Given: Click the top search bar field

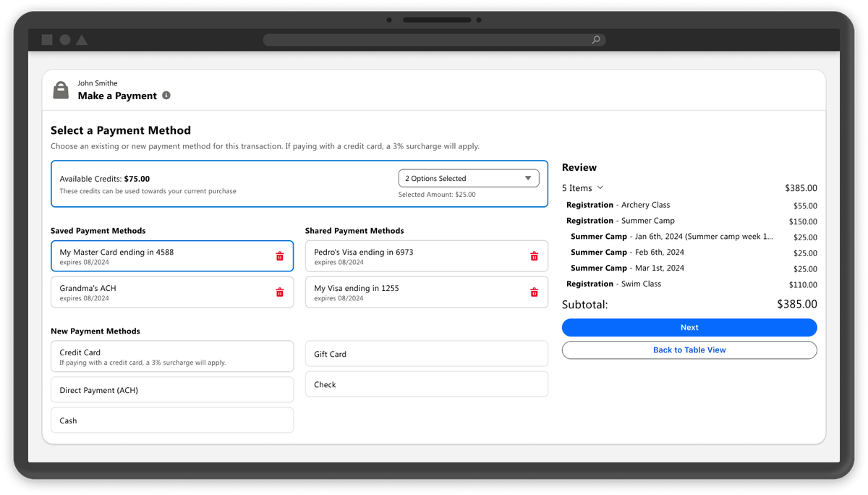Looking at the screenshot, I should point(434,40).
